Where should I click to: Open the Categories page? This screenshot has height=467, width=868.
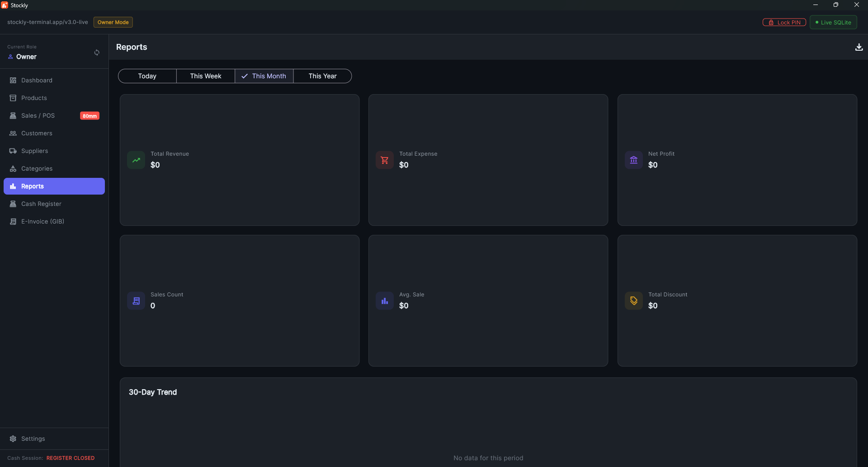pyautogui.click(x=54, y=168)
